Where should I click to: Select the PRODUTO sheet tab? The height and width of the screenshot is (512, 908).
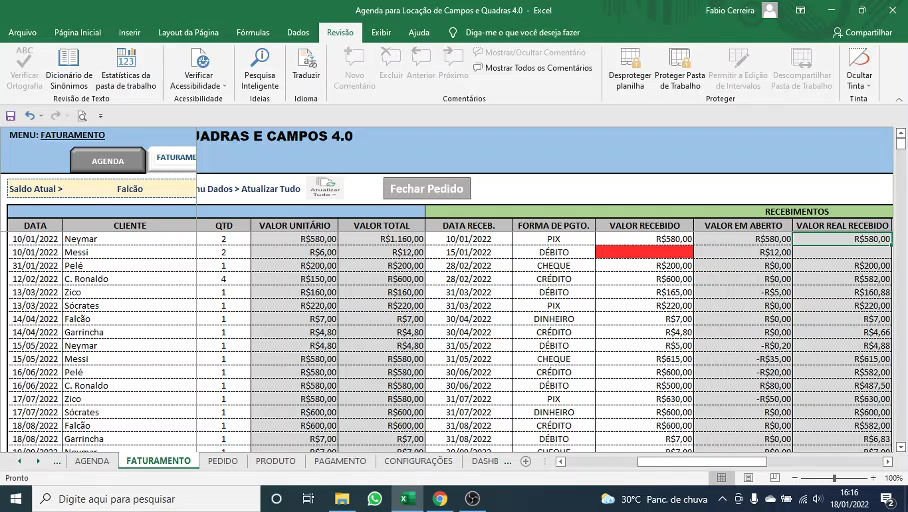click(x=276, y=461)
